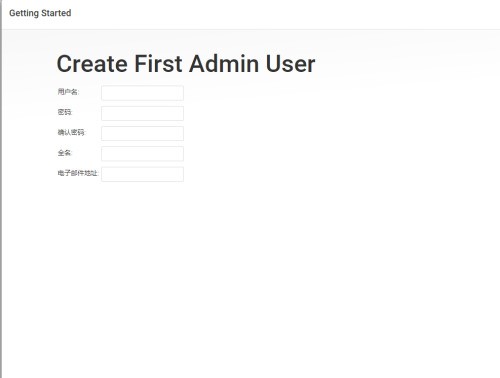Viewport: 500px width, 378px height.
Task: Click the 全名 label text
Action: pos(65,153)
